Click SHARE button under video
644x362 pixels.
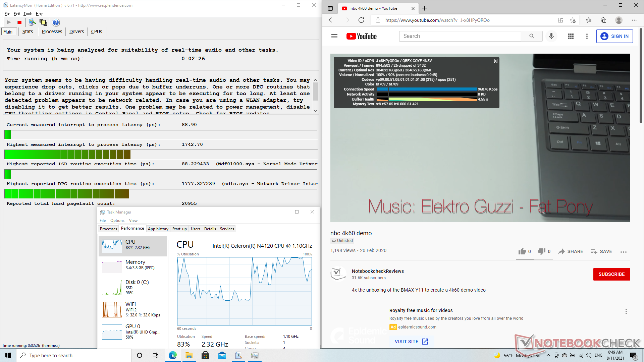(571, 251)
